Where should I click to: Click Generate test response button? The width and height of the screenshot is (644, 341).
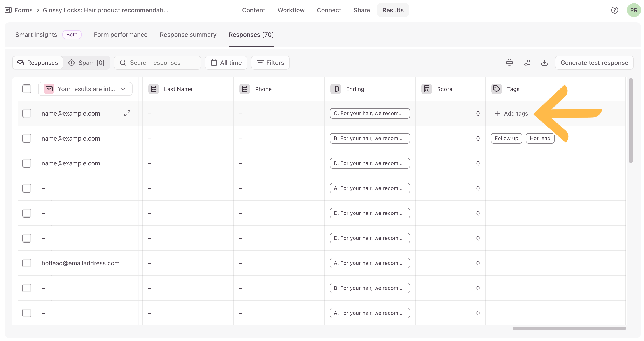tap(594, 63)
